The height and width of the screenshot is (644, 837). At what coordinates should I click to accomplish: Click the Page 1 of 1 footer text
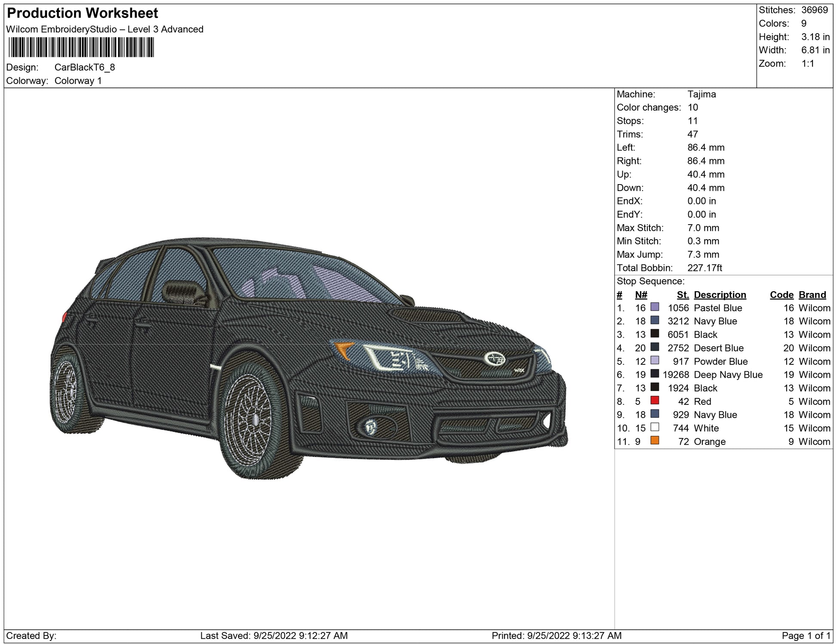tap(805, 635)
